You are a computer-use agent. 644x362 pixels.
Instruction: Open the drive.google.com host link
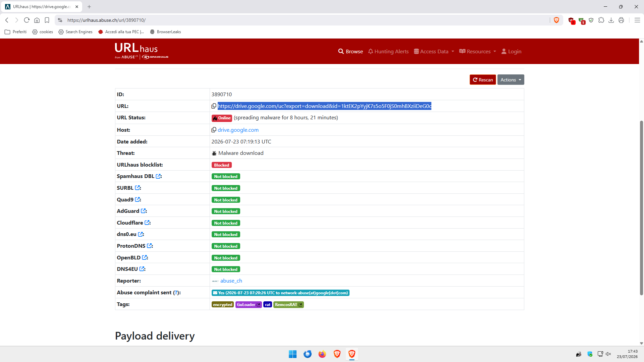(x=238, y=130)
